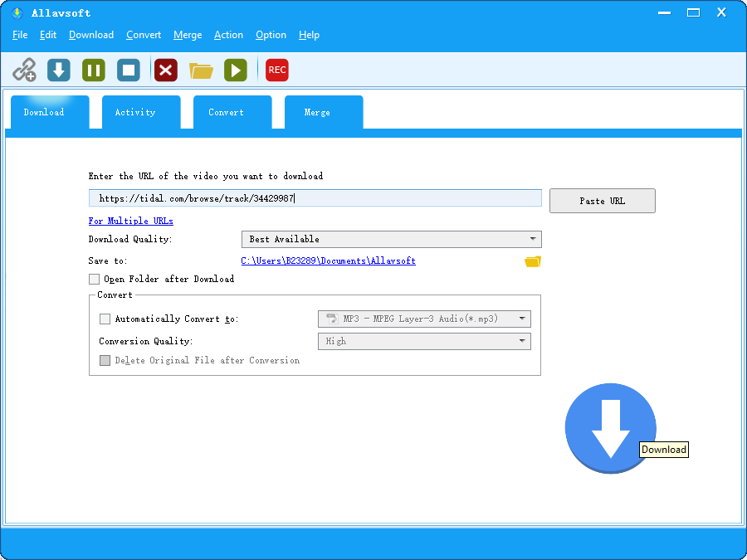747x560 pixels.
Task: Pause downloads with the green pause icon
Action: (94, 70)
